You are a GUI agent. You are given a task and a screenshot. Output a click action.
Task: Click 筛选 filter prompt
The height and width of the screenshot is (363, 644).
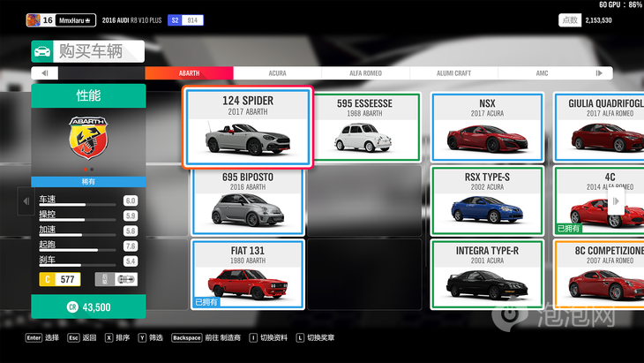(x=155, y=337)
